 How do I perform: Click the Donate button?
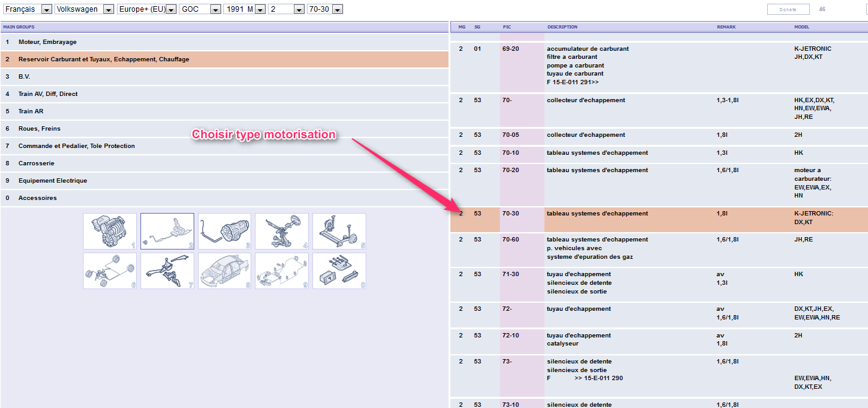tap(788, 9)
